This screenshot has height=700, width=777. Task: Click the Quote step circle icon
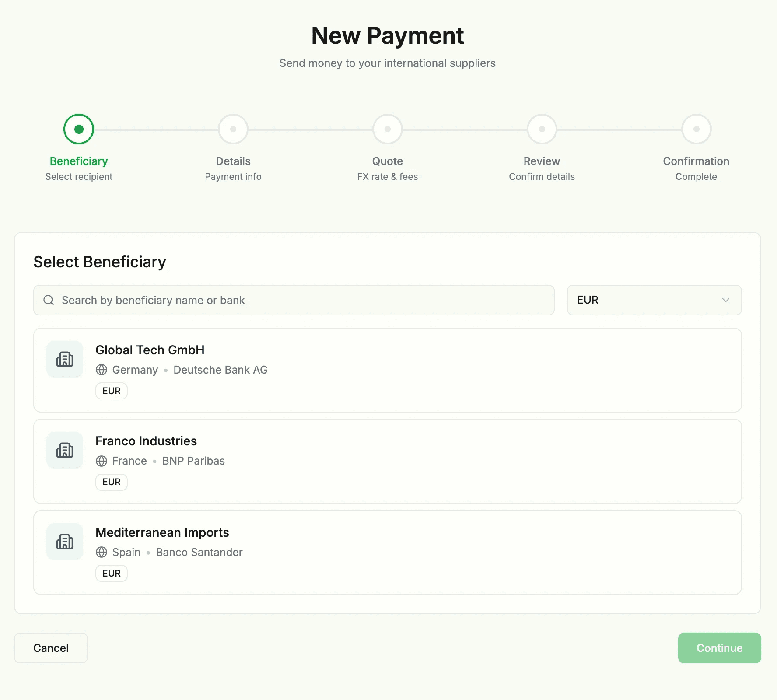tap(387, 129)
